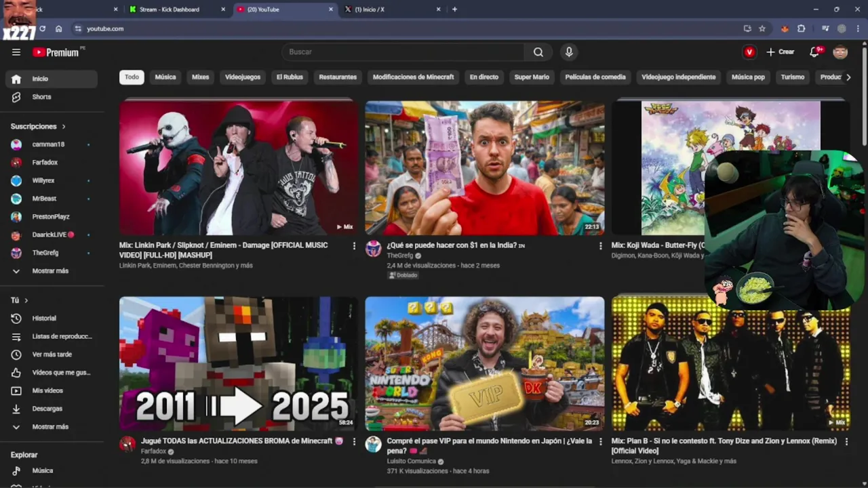
Task: Click the search magnifier button
Action: (538, 52)
